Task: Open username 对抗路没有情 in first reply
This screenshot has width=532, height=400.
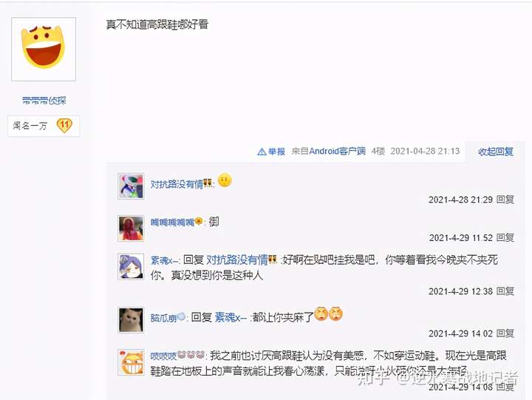Action: coord(177,184)
